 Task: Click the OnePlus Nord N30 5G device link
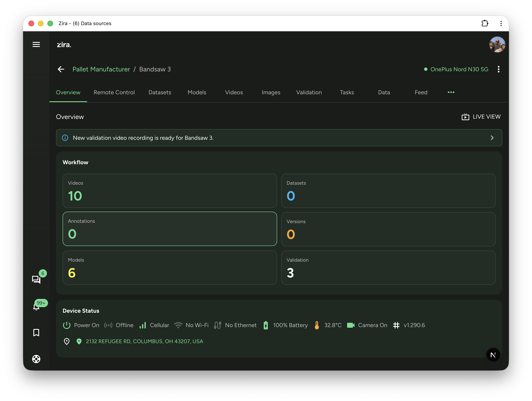[459, 69]
